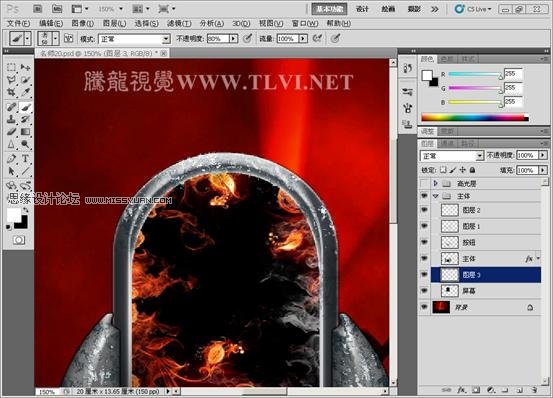Select the Move tool
Screen dimensions: 553x398
click(25, 67)
